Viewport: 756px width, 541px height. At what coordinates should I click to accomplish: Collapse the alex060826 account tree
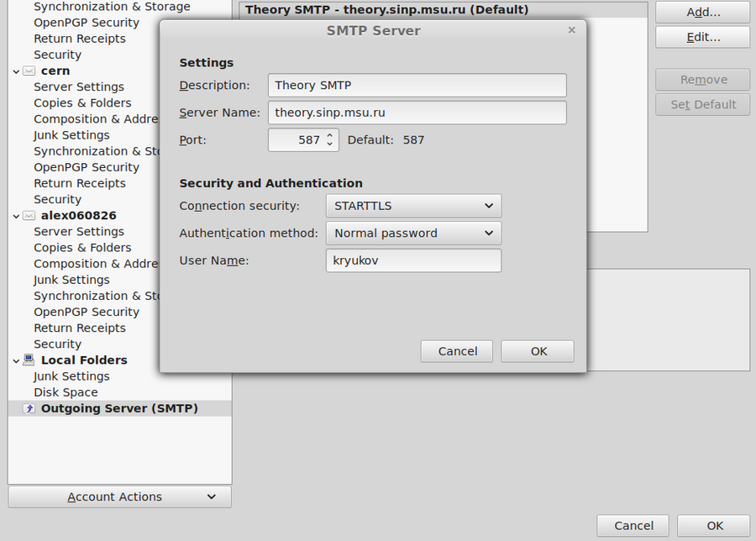pos(16,216)
